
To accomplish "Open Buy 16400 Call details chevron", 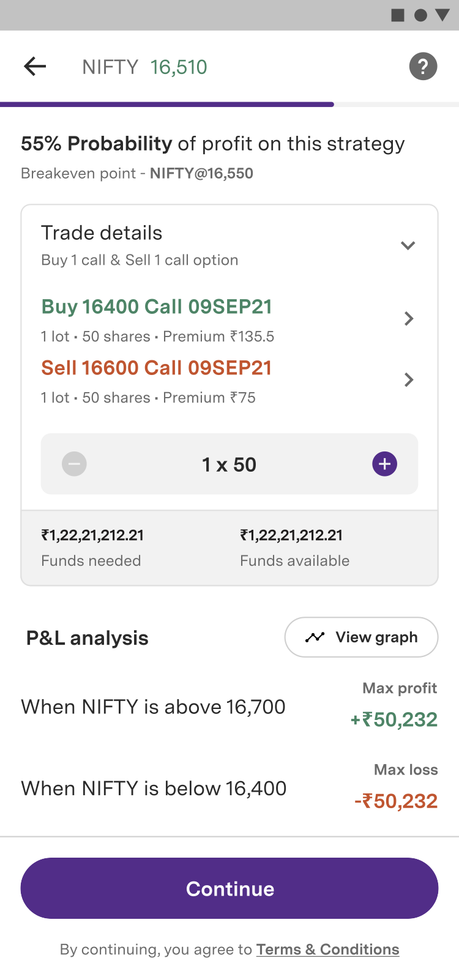I will (x=409, y=319).
